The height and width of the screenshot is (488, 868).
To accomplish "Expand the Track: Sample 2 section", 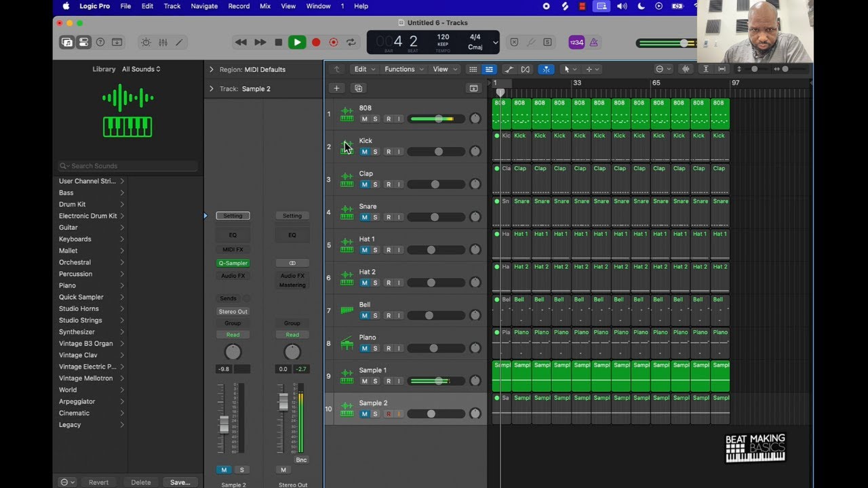I will coord(212,89).
